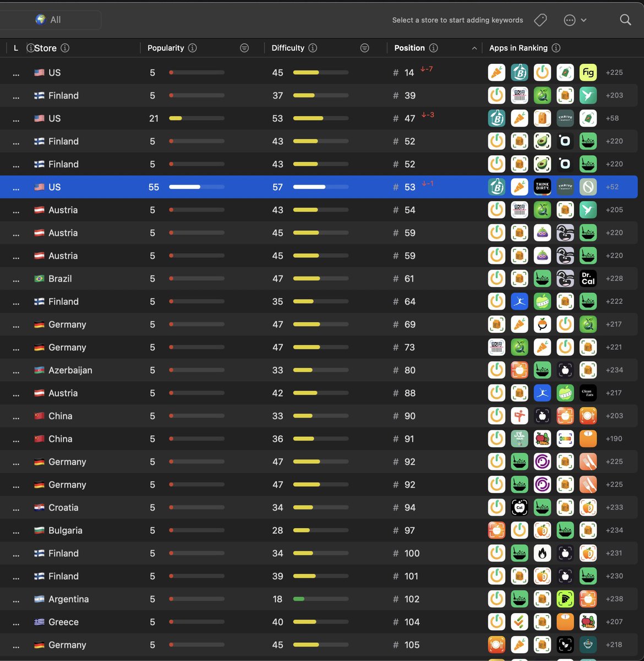Click the hummingbird app icon

pyautogui.click(x=588, y=95)
